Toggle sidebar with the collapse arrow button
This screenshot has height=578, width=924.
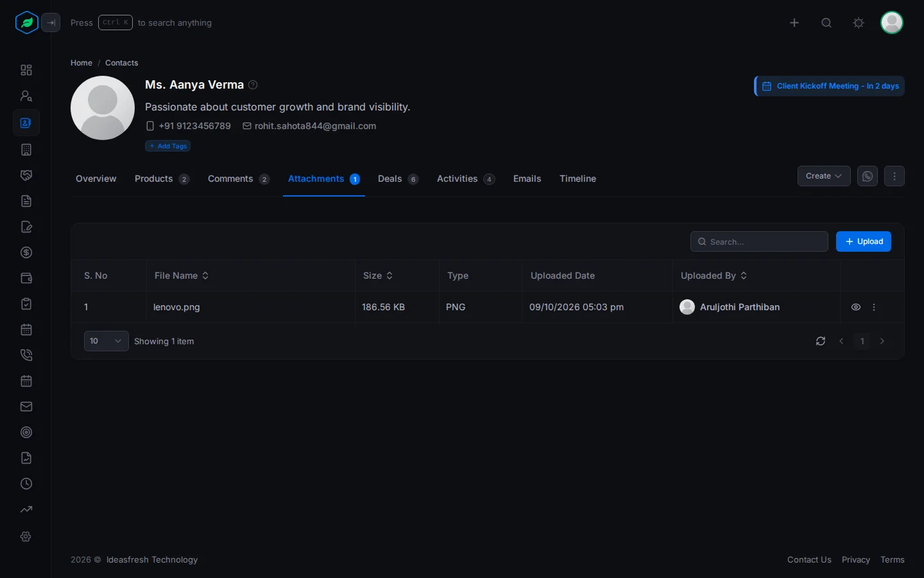[x=51, y=22]
